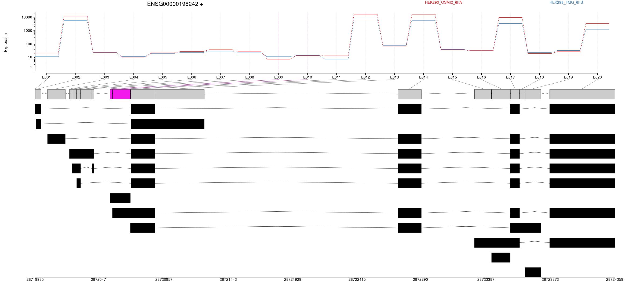Click the blue expression line above E002

point(76,21)
